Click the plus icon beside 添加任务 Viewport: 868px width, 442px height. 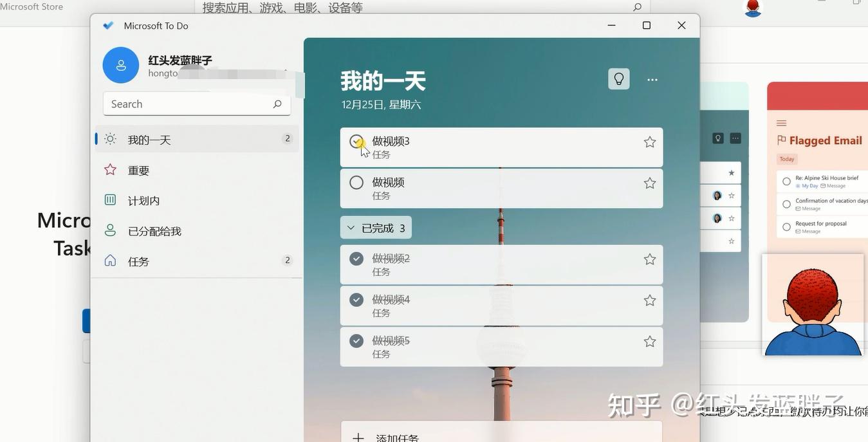point(358,437)
